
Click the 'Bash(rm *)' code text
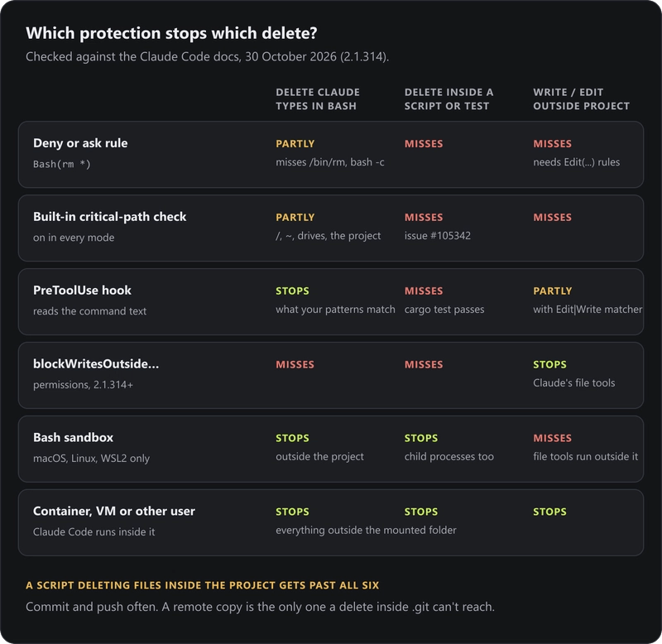[62, 164]
